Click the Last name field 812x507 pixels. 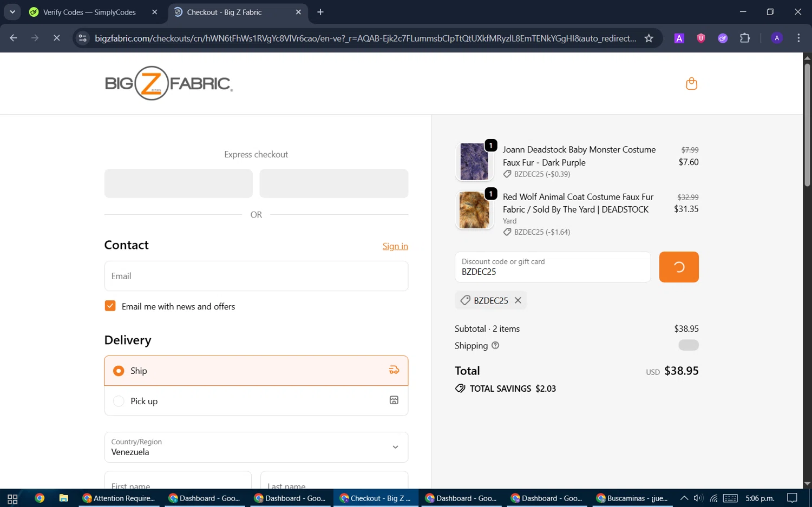tap(334, 480)
